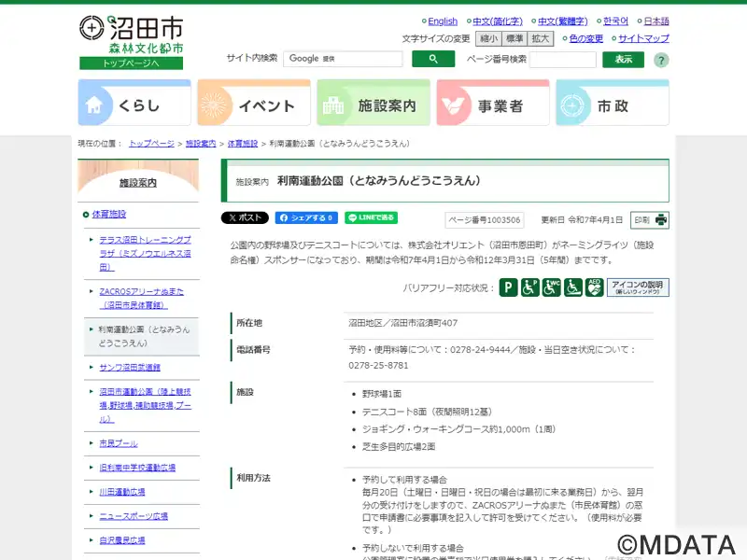Set text size to 縮小

click(487, 38)
